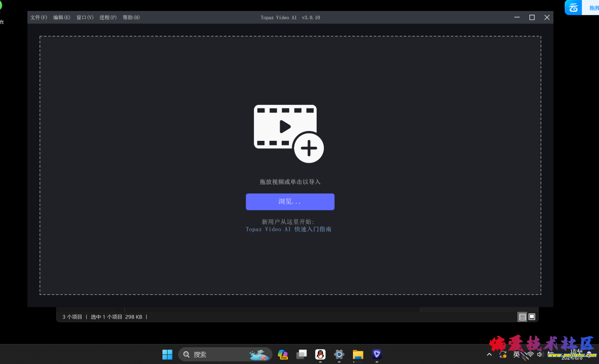Image resolution: width=599 pixels, height=364 pixels.
Task: Launch Copilot PRE from the taskbar
Action: (283, 355)
